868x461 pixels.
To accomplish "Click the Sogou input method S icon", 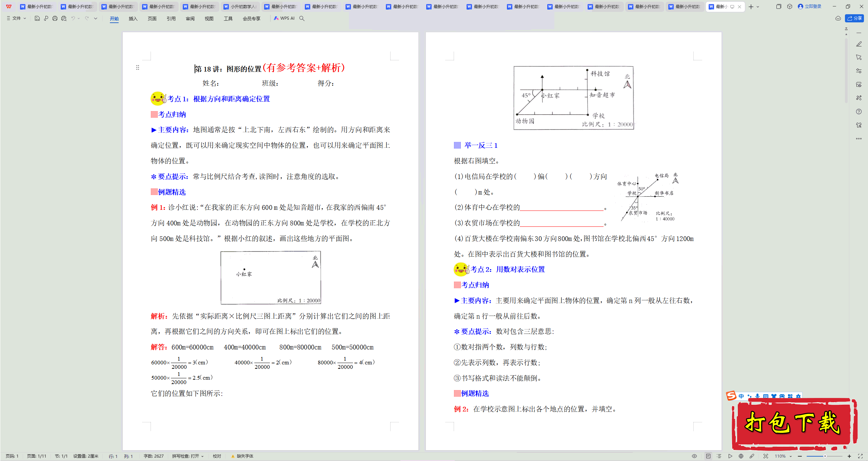I will pos(731,396).
